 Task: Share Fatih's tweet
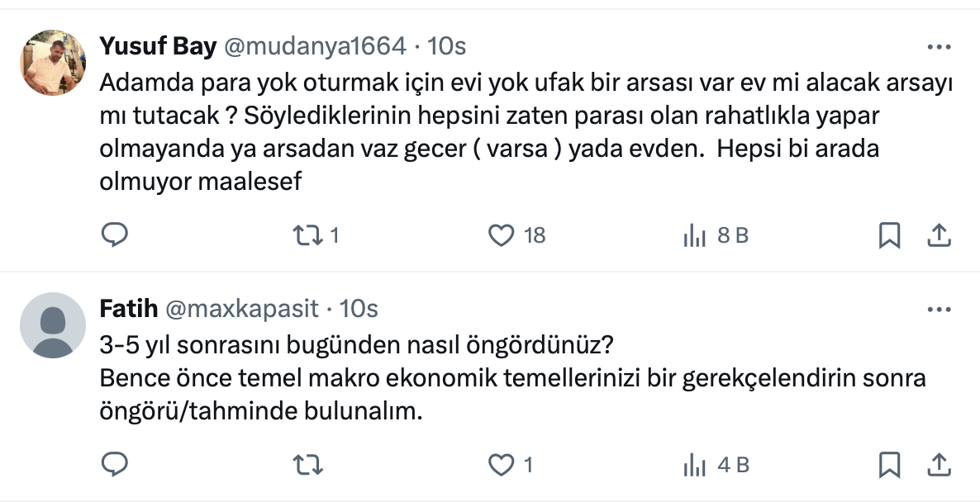coord(938,466)
